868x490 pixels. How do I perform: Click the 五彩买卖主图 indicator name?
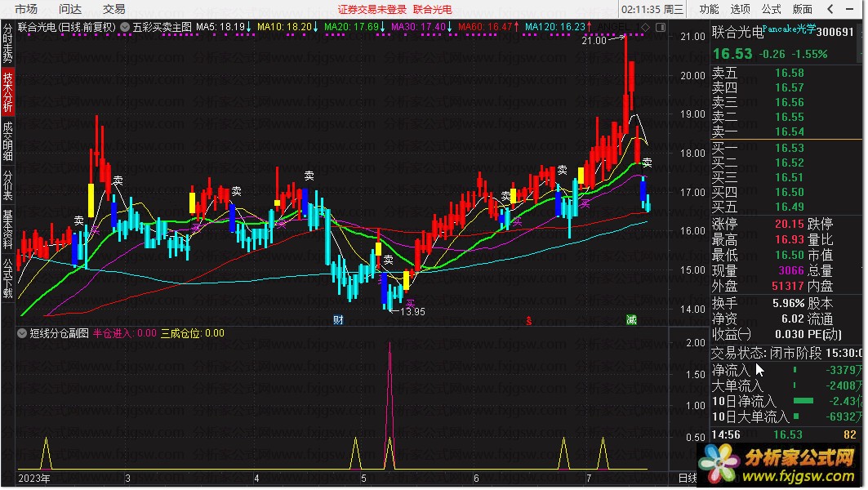point(162,27)
